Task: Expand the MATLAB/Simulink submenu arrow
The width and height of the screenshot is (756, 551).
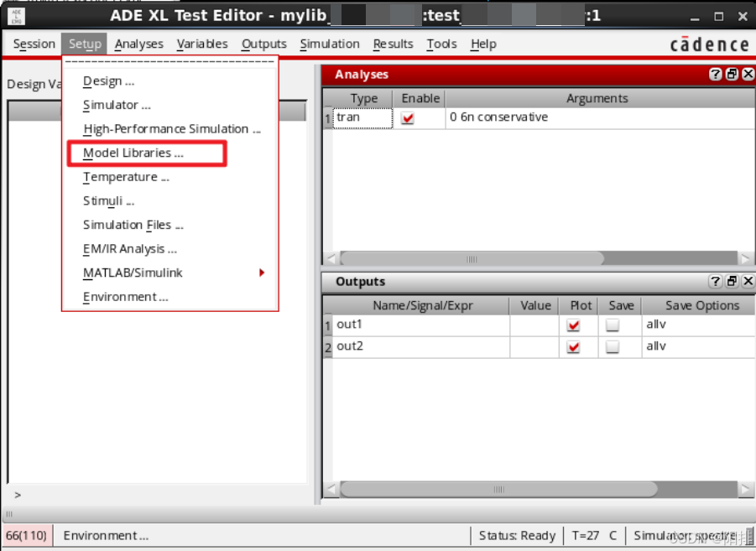Action: tap(262, 273)
